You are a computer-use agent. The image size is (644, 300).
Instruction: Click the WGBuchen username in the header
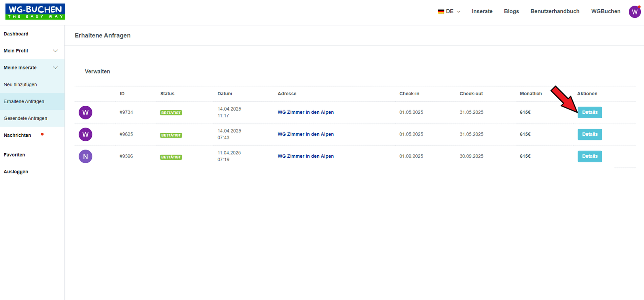point(606,11)
